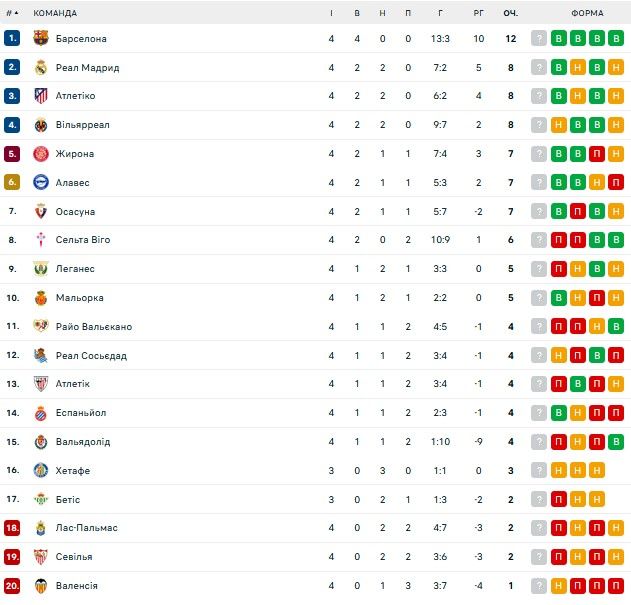
Task: Sort table by the # column arrow
Action: click(x=14, y=13)
